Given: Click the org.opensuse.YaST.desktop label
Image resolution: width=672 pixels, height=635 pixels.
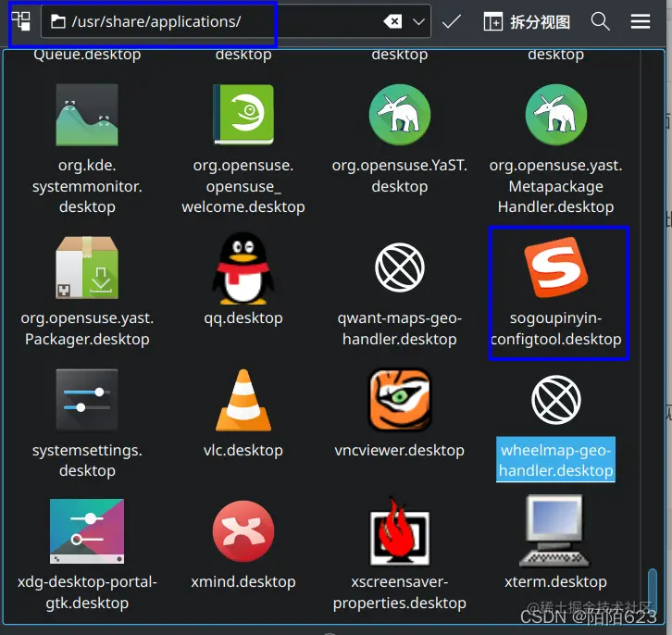Looking at the screenshot, I should 400,176.
